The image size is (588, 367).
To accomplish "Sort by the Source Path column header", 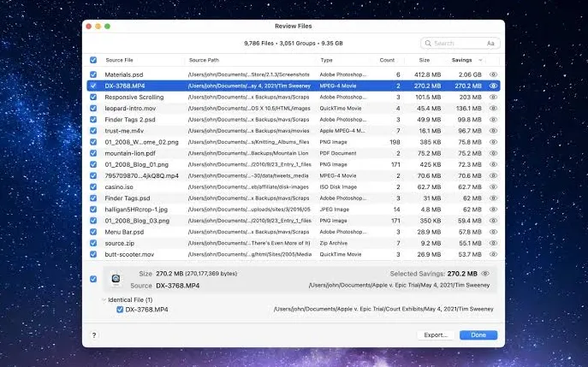I will (204, 60).
